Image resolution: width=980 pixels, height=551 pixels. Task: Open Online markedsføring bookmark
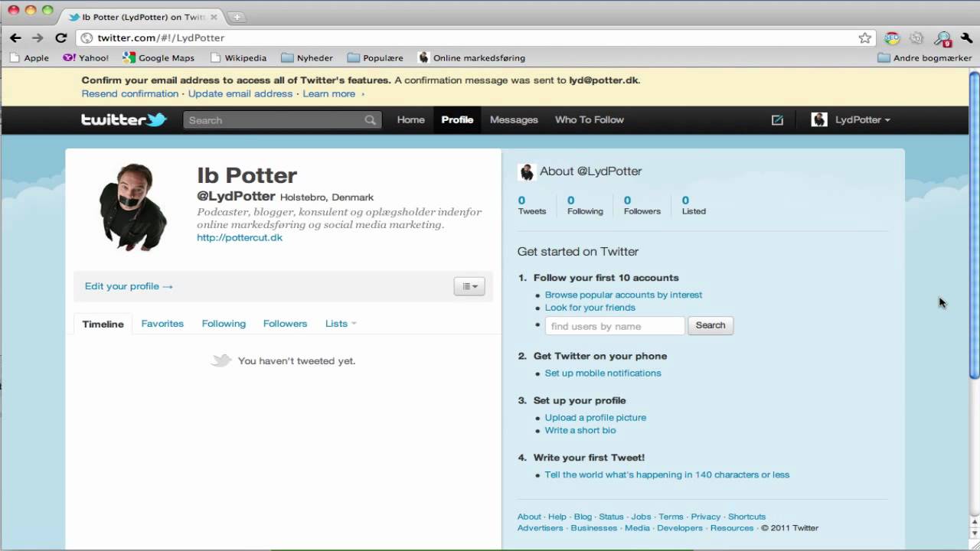point(472,57)
